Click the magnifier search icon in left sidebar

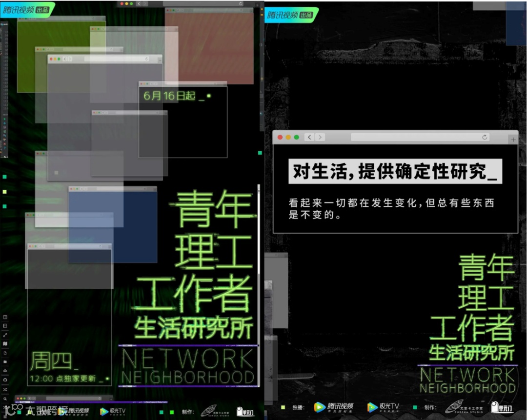point(5,399)
